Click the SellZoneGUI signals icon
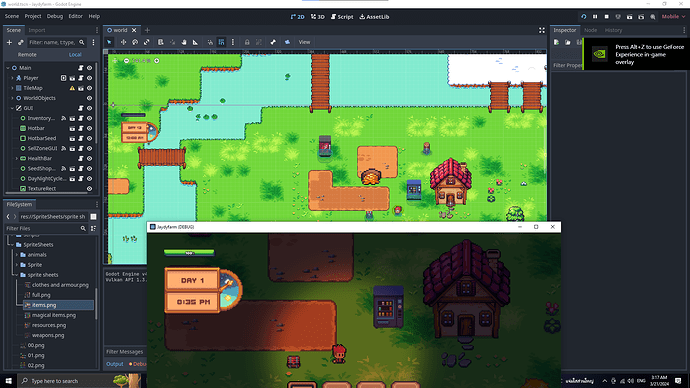690x388 pixels. (x=64, y=149)
